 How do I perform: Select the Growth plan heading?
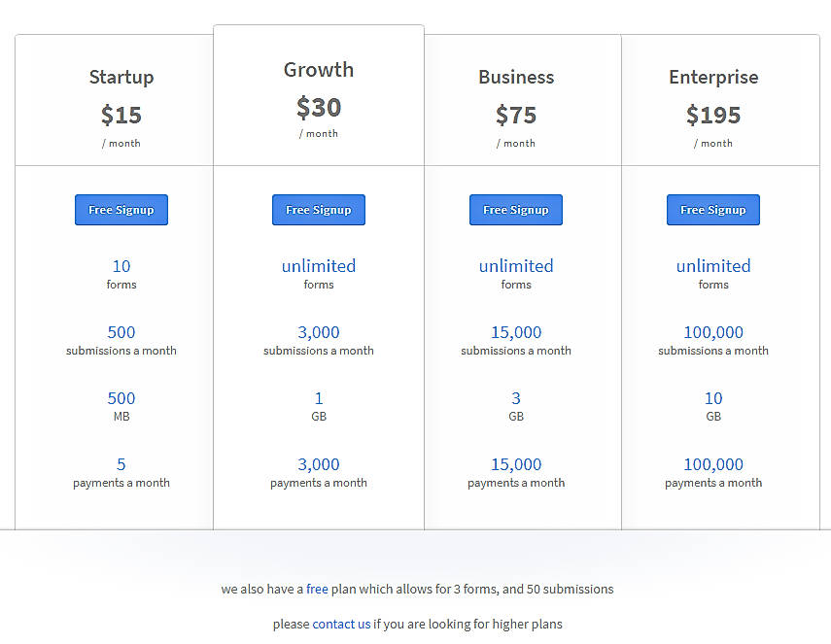319,70
